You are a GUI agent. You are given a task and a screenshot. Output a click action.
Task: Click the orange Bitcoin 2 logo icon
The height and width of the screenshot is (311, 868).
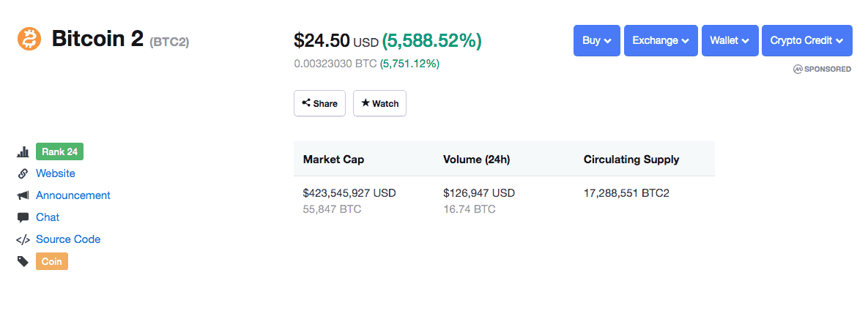coord(29,39)
